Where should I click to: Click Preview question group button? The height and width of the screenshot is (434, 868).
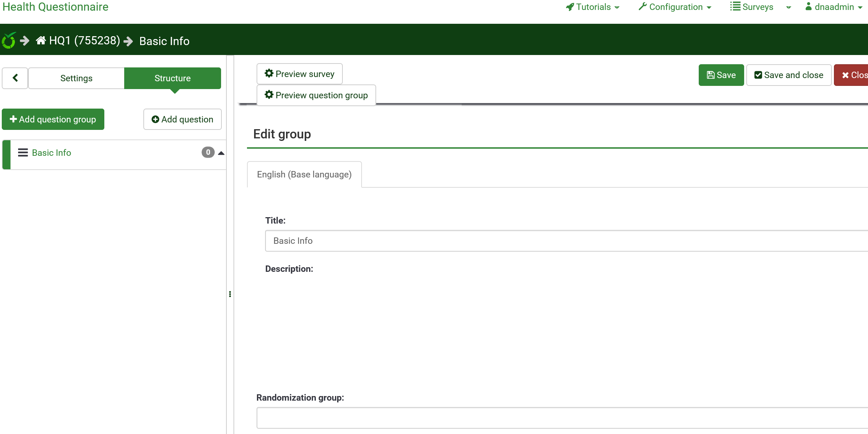[x=316, y=95]
